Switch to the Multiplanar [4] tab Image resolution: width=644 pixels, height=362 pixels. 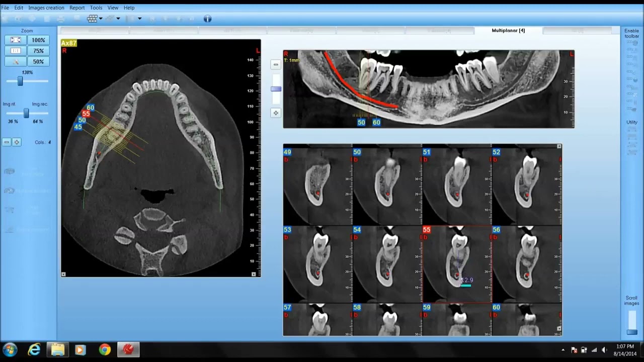pyautogui.click(x=508, y=31)
